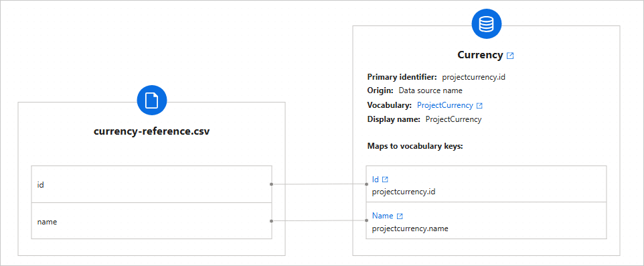Open external link icon next to Id key
Screen dimensions: 644x266
coord(385,180)
